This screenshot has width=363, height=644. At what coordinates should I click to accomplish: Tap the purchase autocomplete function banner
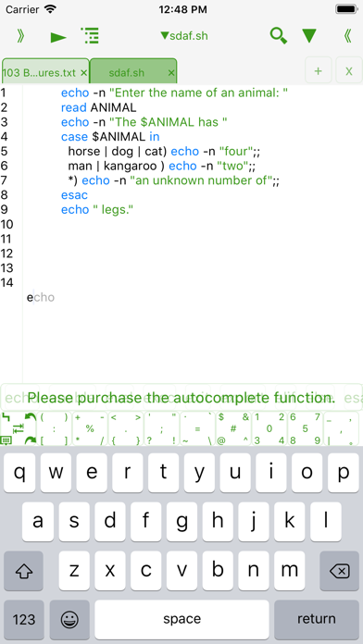click(181, 398)
